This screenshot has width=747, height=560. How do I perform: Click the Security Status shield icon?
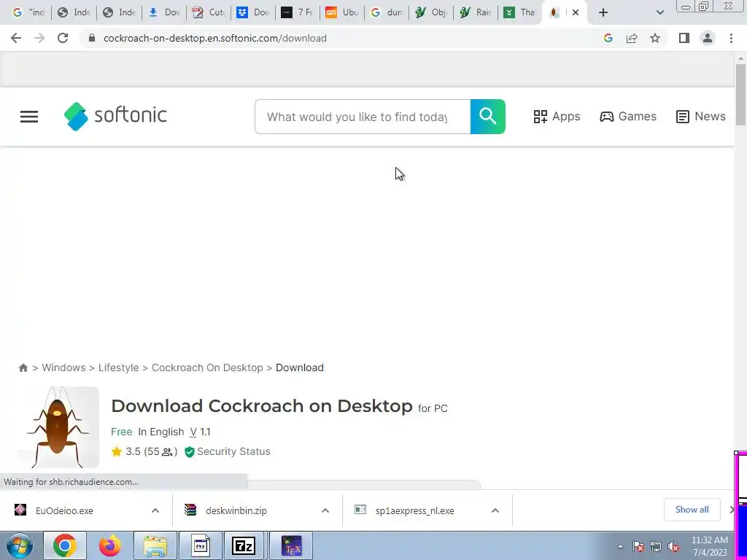coord(190,452)
